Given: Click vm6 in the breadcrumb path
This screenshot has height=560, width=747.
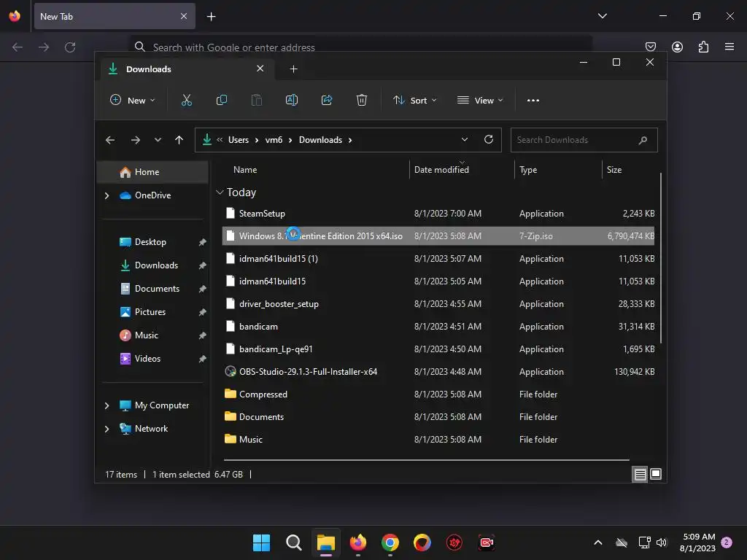Looking at the screenshot, I should pyautogui.click(x=274, y=140).
